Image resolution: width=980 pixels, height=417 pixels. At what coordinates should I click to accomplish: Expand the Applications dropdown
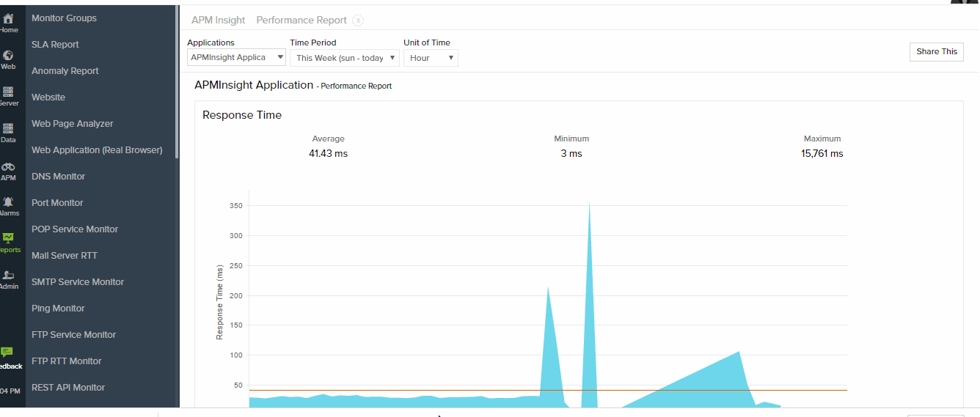point(236,57)
